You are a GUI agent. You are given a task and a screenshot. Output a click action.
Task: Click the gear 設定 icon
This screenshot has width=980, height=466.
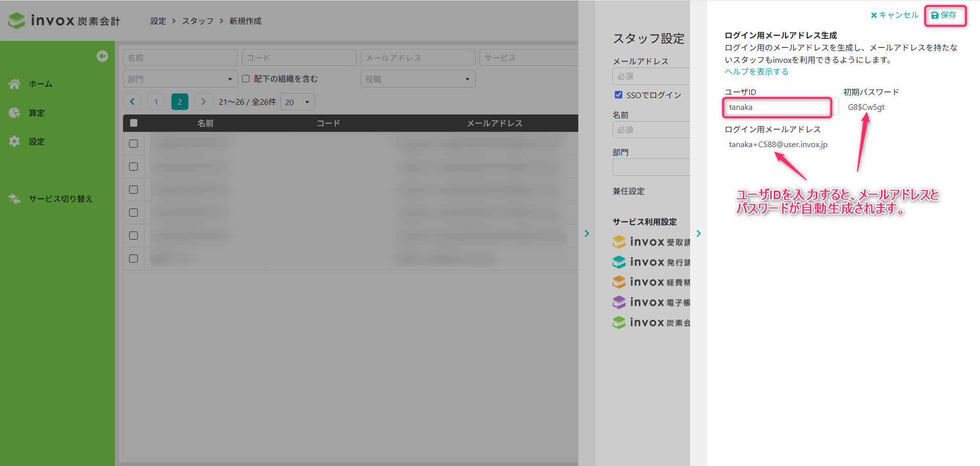coord(14,142)
